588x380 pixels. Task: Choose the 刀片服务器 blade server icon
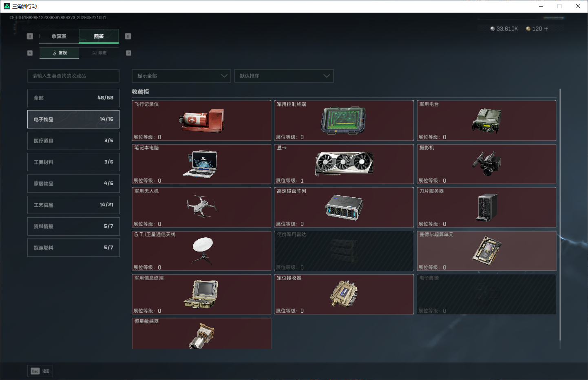[x=487, y=207]
